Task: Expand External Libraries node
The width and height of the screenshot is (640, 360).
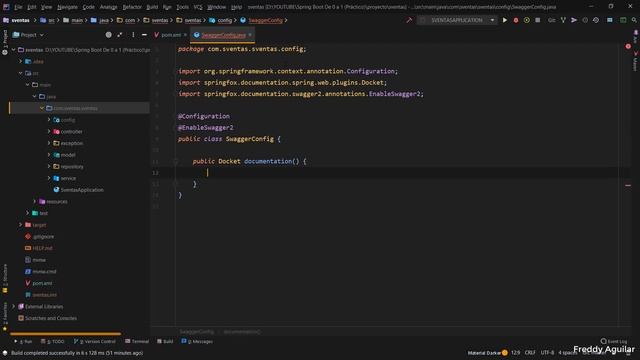Action: tap(13, 307)
